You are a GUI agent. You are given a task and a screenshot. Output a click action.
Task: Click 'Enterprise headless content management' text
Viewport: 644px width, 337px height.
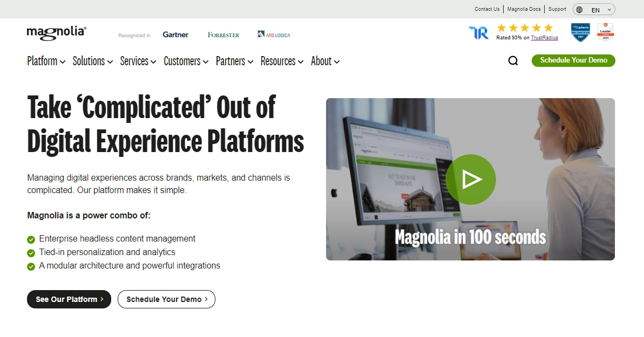117,239
